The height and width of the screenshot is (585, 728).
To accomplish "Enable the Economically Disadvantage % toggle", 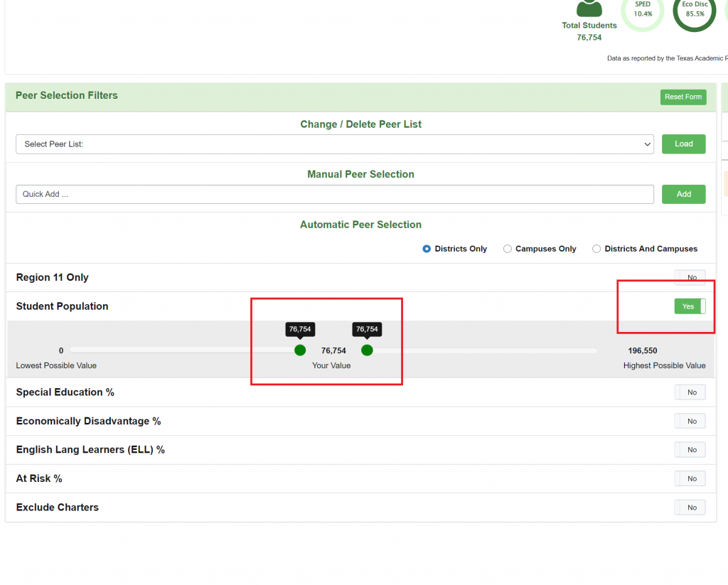I will (690, 421).
